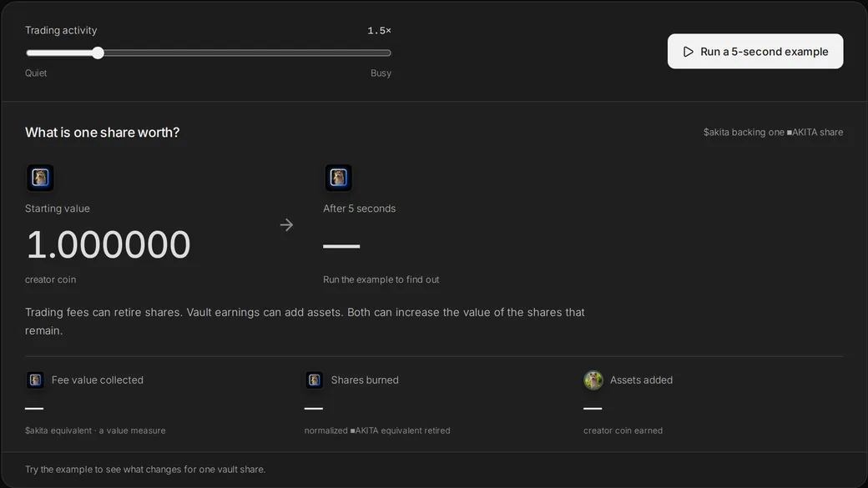Click the 'Assets added' label
The width and height of the screenshot is (868, 488).
(641, 380)
